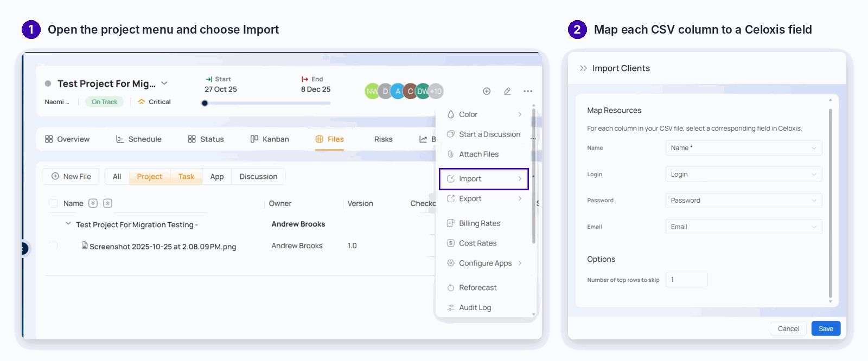Click the Owner column header

click(280, 203)
